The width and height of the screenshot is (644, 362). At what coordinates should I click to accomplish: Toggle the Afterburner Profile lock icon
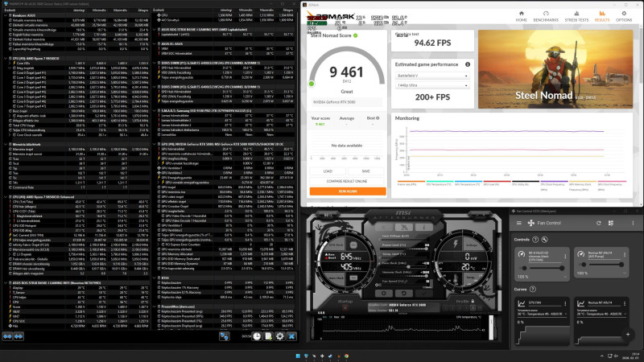(473, 301)
